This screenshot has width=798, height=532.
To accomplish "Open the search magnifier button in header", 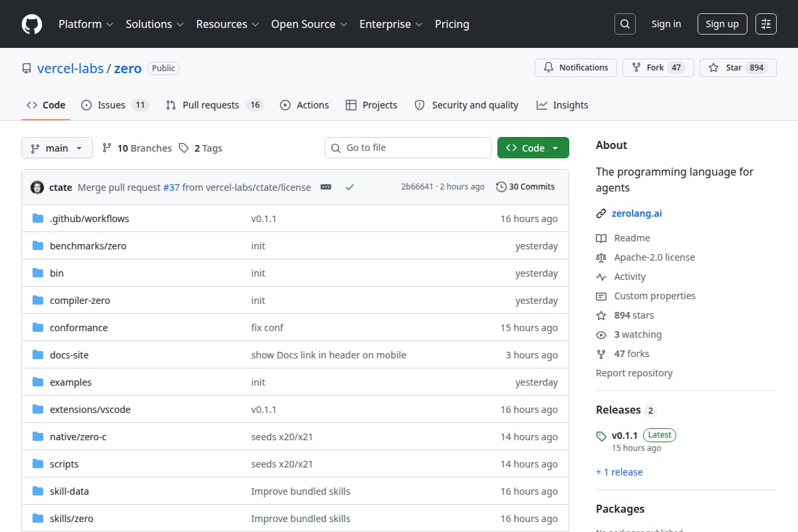I will tap(624, 24).
